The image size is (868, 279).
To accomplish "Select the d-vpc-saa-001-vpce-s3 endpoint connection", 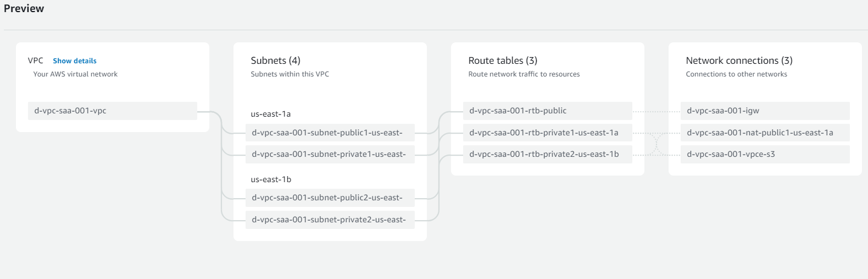I will [x=765, y=154].
